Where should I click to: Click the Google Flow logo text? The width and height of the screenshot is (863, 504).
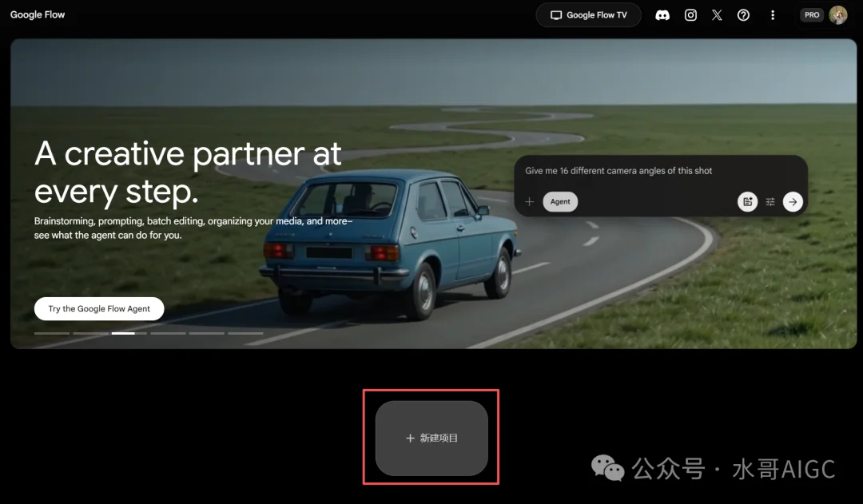tap(38, 15)
